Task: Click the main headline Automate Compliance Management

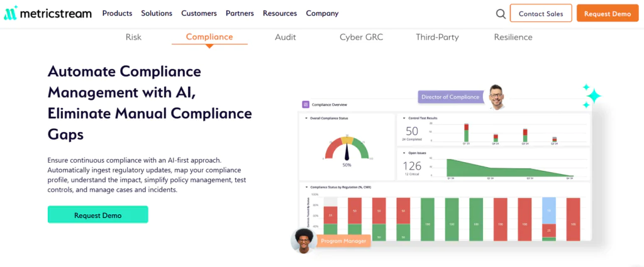Action: click(150, 102)
